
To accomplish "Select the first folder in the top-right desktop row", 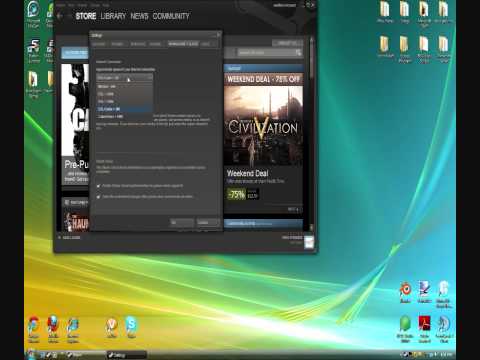I will 385,12.
